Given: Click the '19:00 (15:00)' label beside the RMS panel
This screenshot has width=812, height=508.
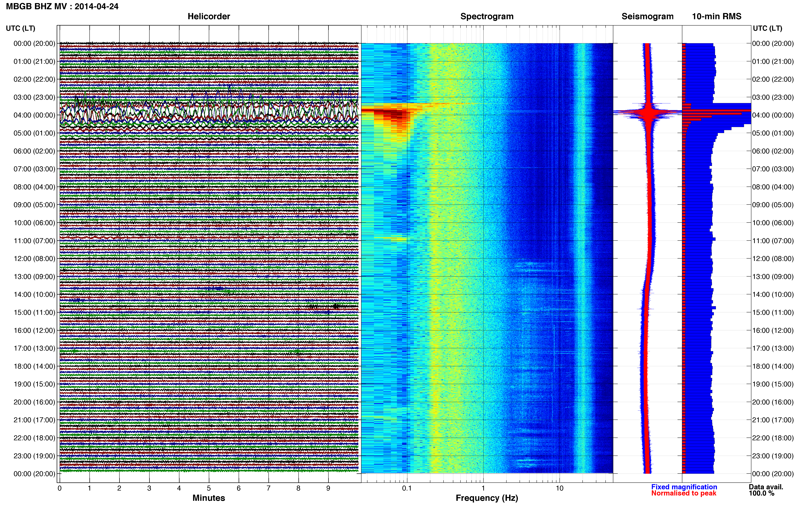Looking at the screenshot, I should coord(773,384).
